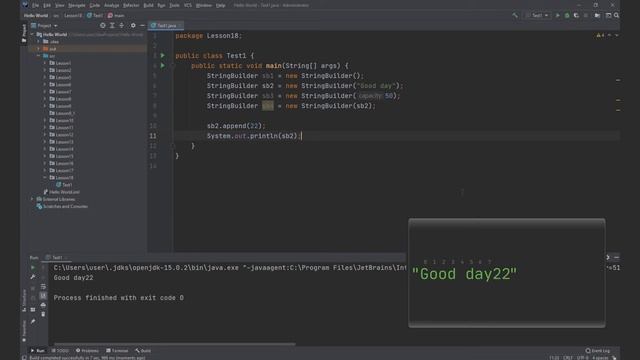Click main in the navigation breadcrumb
The width and height of the screenshot is (640, 360).
[116, 16]
